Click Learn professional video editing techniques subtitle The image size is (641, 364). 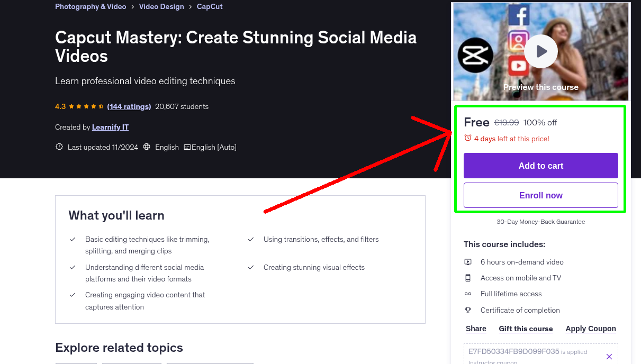tap(145, 81)
